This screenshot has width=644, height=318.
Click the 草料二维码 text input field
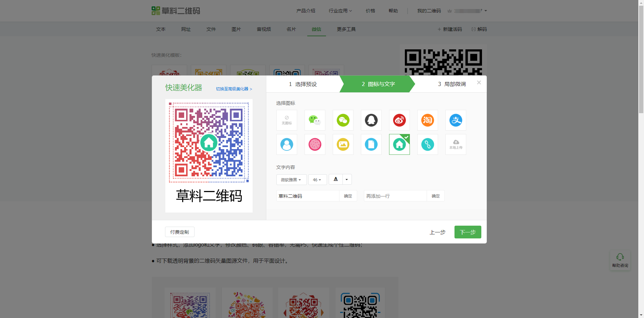(x=308, y=196)
